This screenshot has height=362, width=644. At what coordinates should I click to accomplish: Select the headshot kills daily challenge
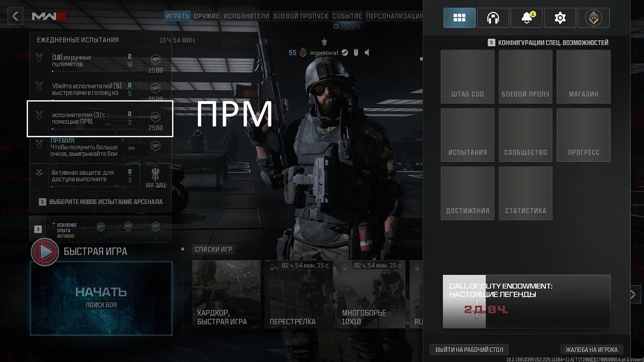(101, 89)
